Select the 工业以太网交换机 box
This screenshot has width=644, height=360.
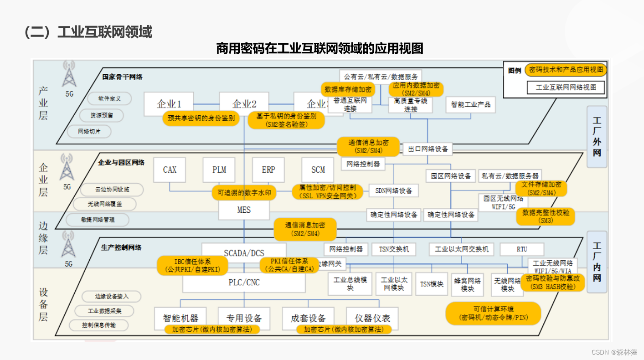point(462,249)
